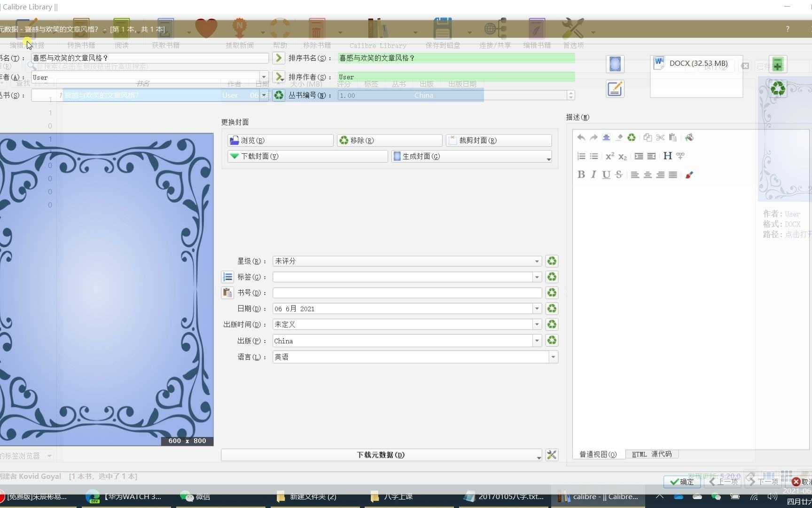Expand the publisher China dropdown

coord(537,341)
